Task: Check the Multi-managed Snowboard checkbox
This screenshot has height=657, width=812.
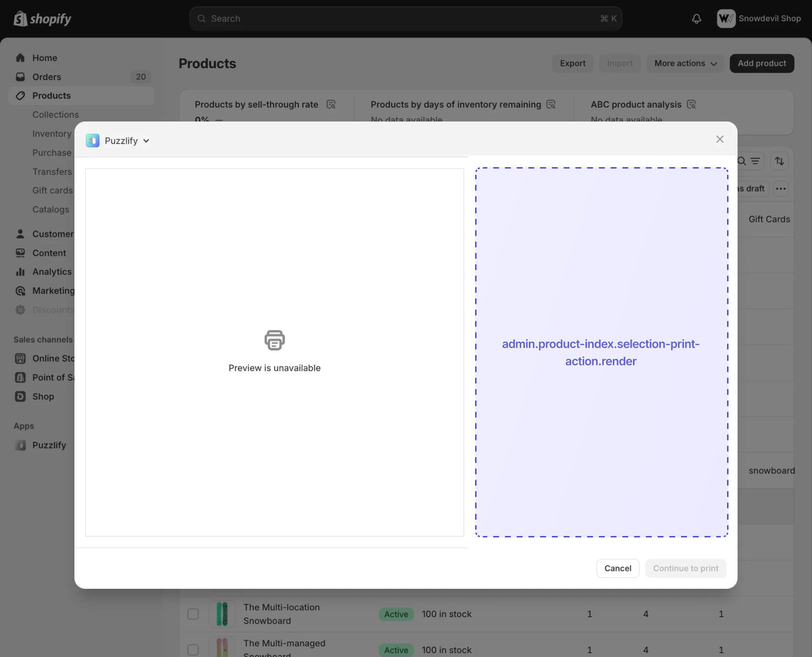Action: 193,650
